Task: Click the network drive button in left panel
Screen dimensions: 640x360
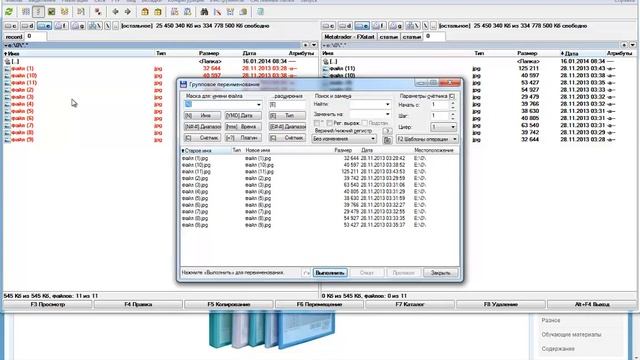Action: coord(95,26)
